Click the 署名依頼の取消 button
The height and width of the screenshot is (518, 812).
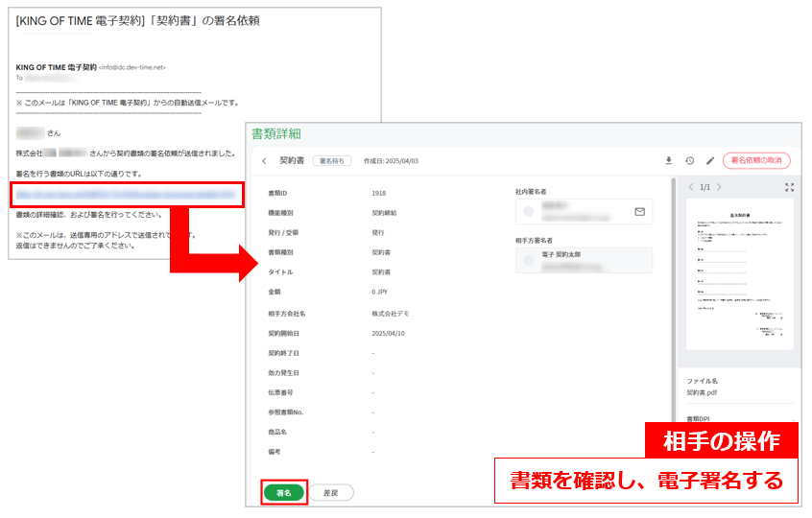756,160
